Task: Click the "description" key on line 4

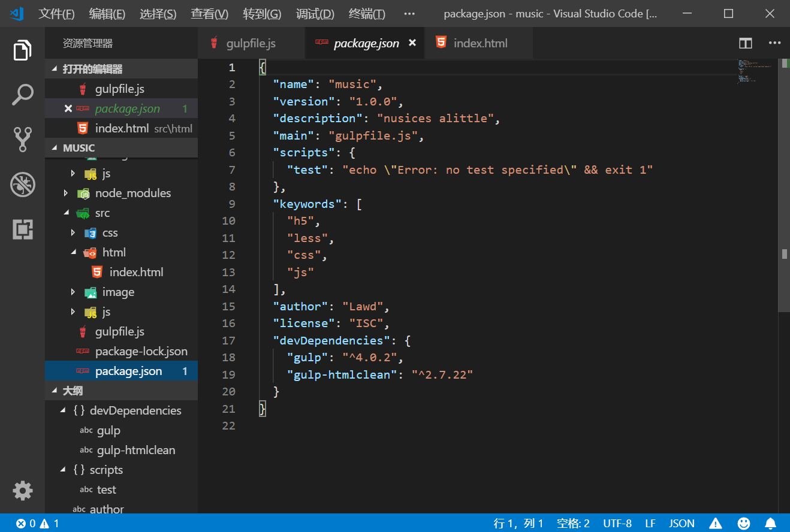Action: tap(318, 118)
